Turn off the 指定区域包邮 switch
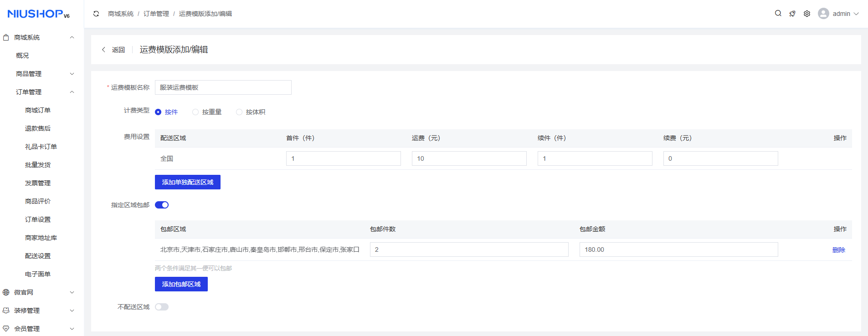The width and height of the screenshot is (868, 336). (162, 205)
